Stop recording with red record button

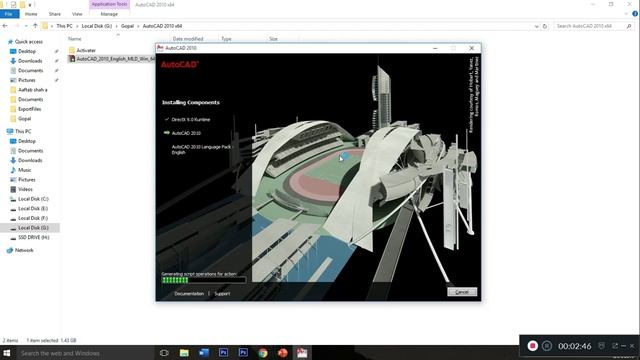pos(532,346)
